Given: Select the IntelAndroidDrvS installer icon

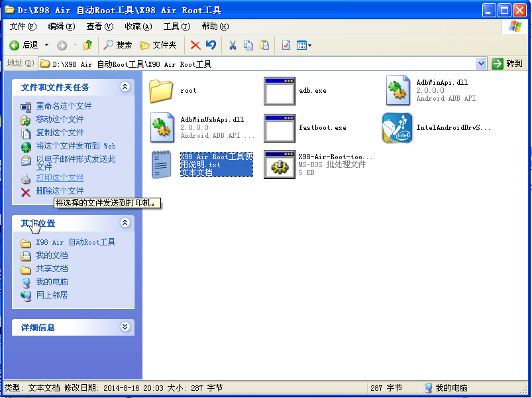Looking at the screenshot, I should tap(398, 128).
